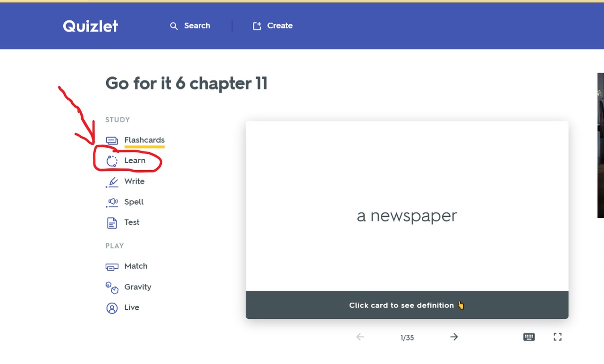Show keyboard shortcuts icon below card

click(x=529, y=337)
